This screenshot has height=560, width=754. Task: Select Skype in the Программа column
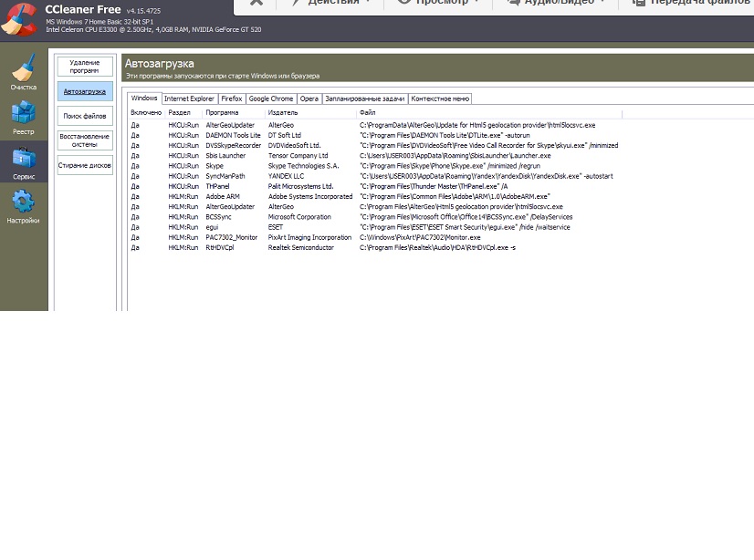click(x=215, y=166)
